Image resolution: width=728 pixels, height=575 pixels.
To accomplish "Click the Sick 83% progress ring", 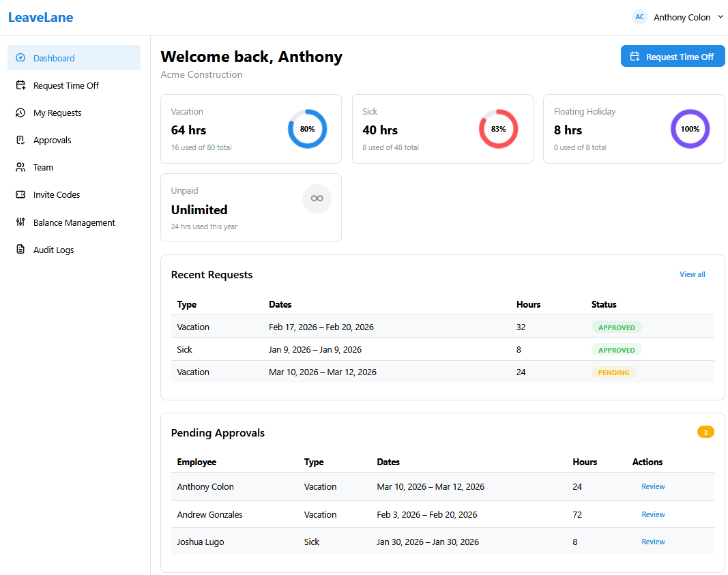I will [499, 129].
